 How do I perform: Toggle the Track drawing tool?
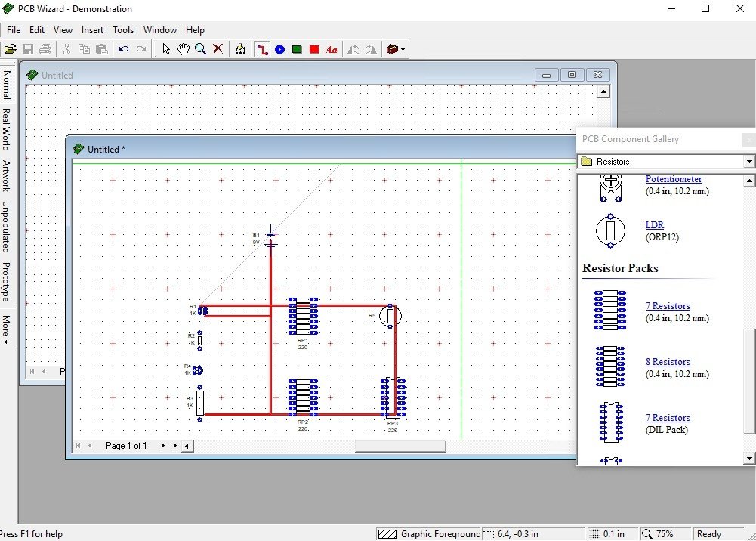[262, 49]
